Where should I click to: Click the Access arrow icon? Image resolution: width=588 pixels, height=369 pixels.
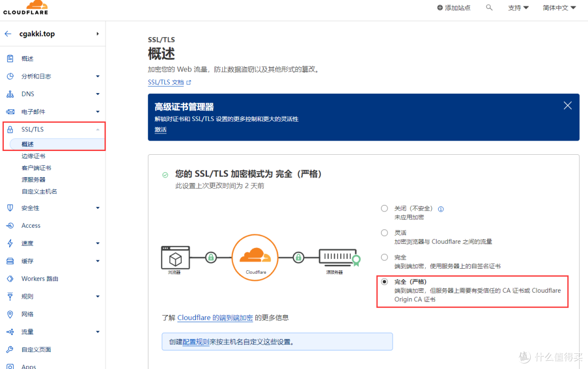[10, 226]
